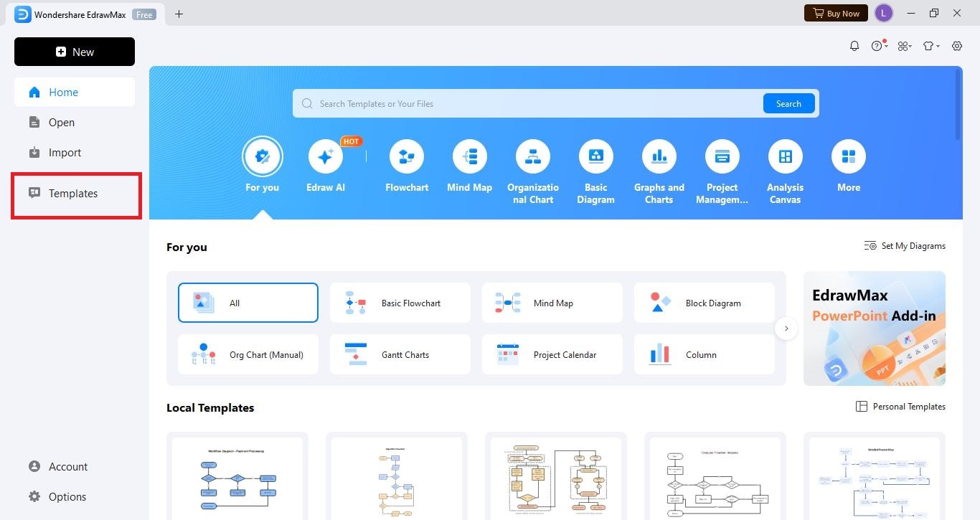Screen dimensions: 980x520
Task: Click the EdrawMax app logo
Action: tap(23, 14)
